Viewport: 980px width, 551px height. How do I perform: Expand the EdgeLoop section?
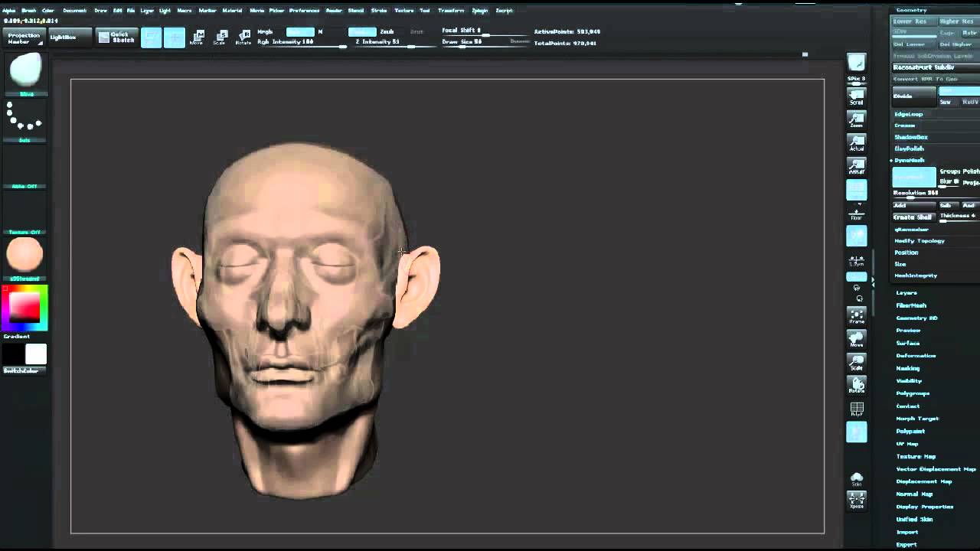(x=909, y=114)
